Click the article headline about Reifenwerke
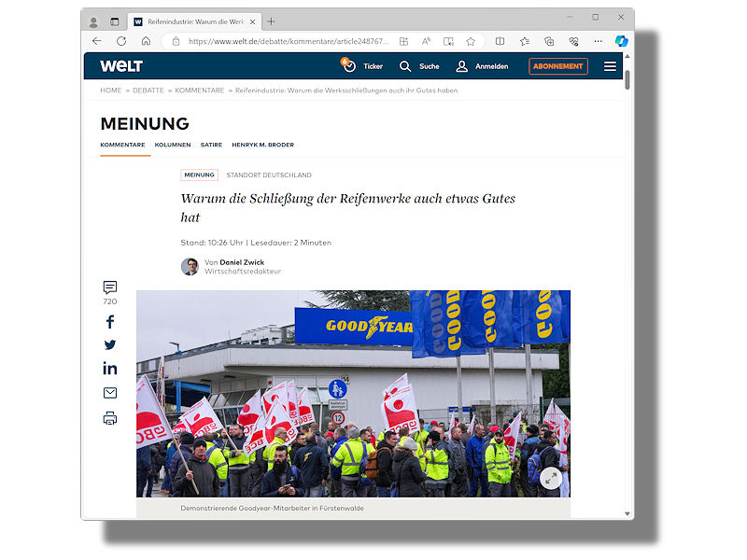The image size is (747, 560). click(347, 207)
